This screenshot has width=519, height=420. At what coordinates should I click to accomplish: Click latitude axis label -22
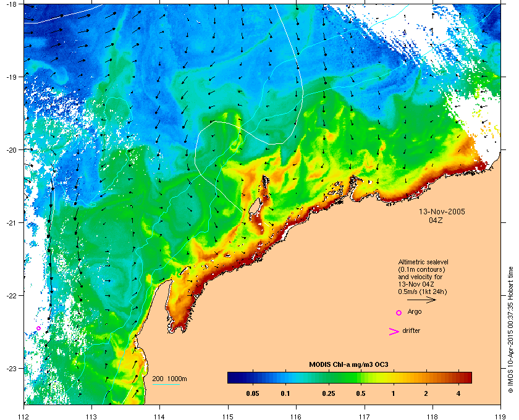[12, 296]
